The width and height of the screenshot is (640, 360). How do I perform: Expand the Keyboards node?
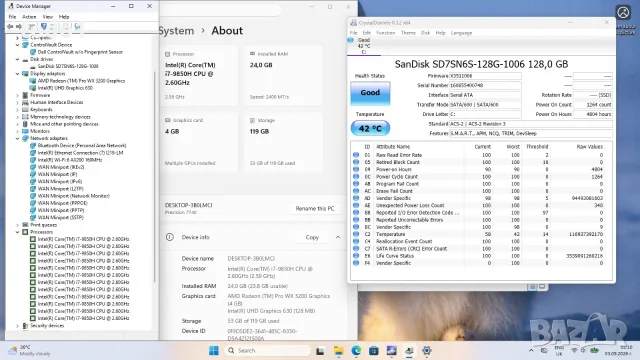[x=18, y=109]
